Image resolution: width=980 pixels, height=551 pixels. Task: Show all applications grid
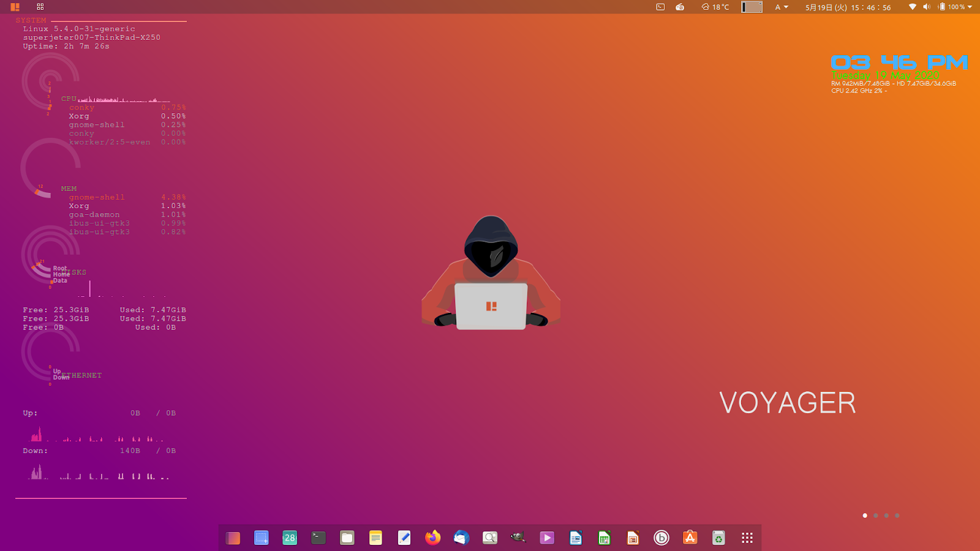(x=747, y=538)
